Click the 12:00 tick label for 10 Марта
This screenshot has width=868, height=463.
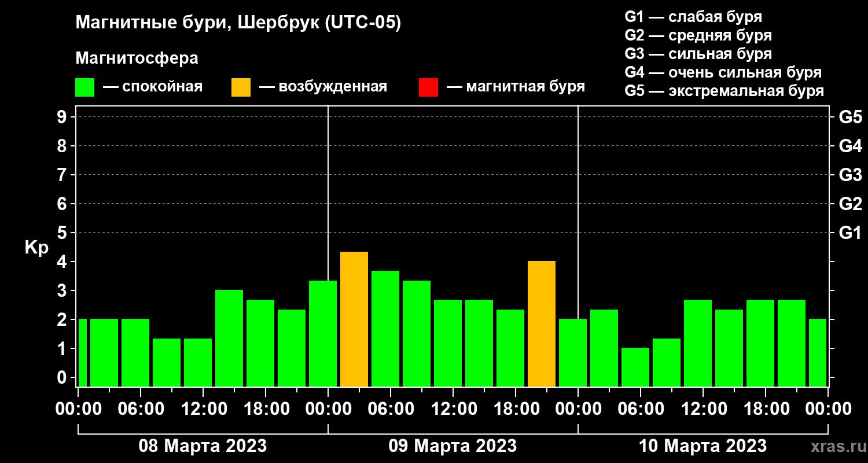[x=703, y=409]
